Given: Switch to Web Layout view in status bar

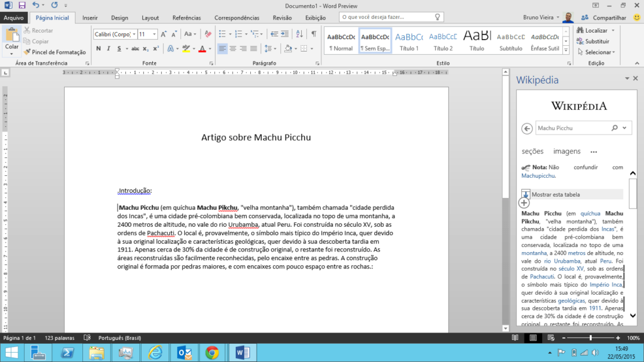Looking at the screenshot, I should click(x=551, y=337).
